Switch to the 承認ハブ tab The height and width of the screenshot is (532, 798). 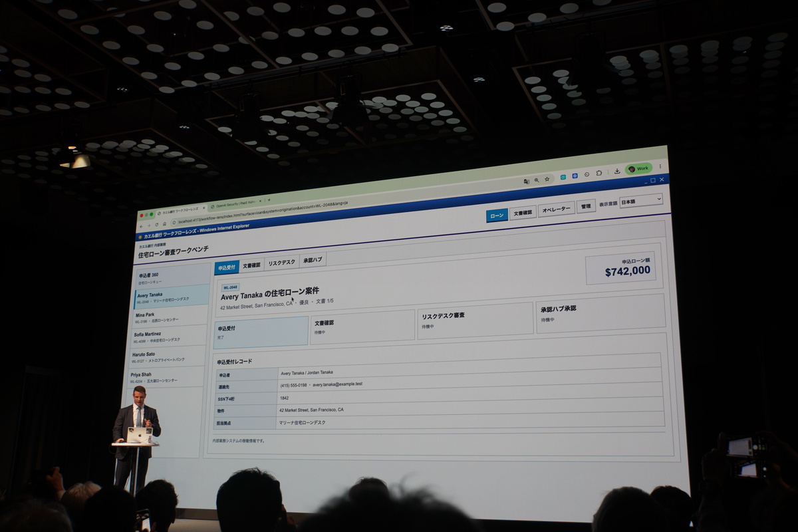click(313, 259)
